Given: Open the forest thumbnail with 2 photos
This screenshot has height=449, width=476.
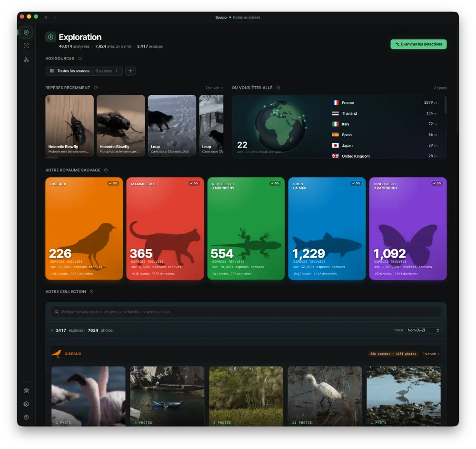Looking at the screenshot, I should [x=246, y=396].
